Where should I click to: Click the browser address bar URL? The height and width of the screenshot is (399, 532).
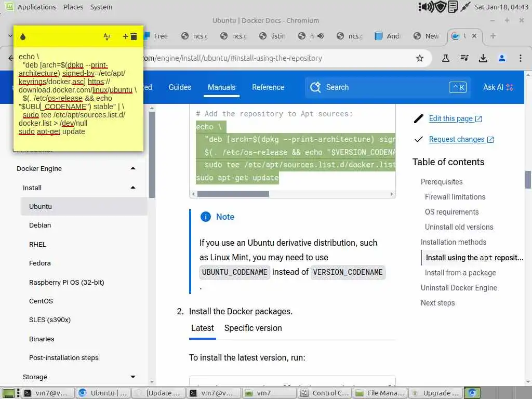click(x=232, y=58)
